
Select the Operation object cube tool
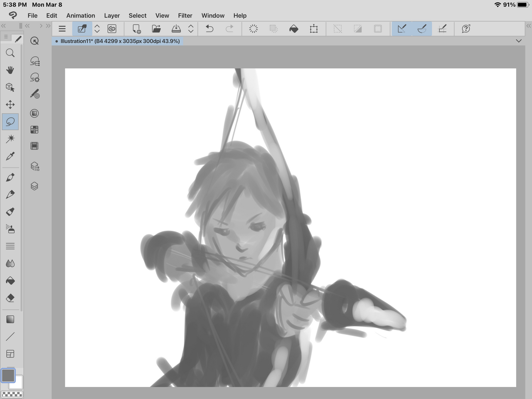(10, 87)
